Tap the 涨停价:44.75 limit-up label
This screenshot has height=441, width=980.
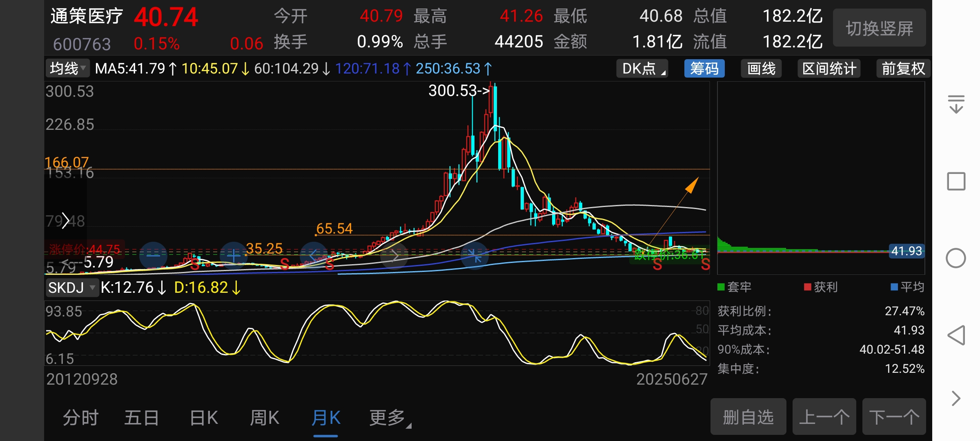[x=85, y=249]
